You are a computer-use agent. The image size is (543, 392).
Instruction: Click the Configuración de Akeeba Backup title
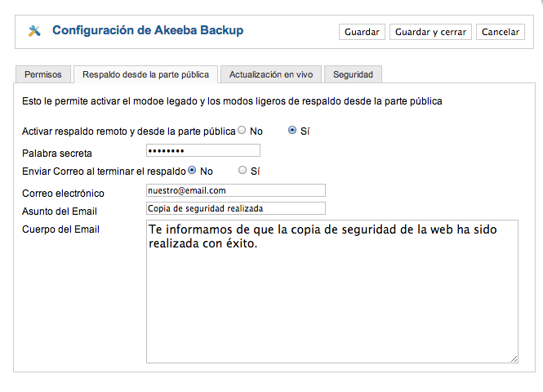[x=148, y=30]
